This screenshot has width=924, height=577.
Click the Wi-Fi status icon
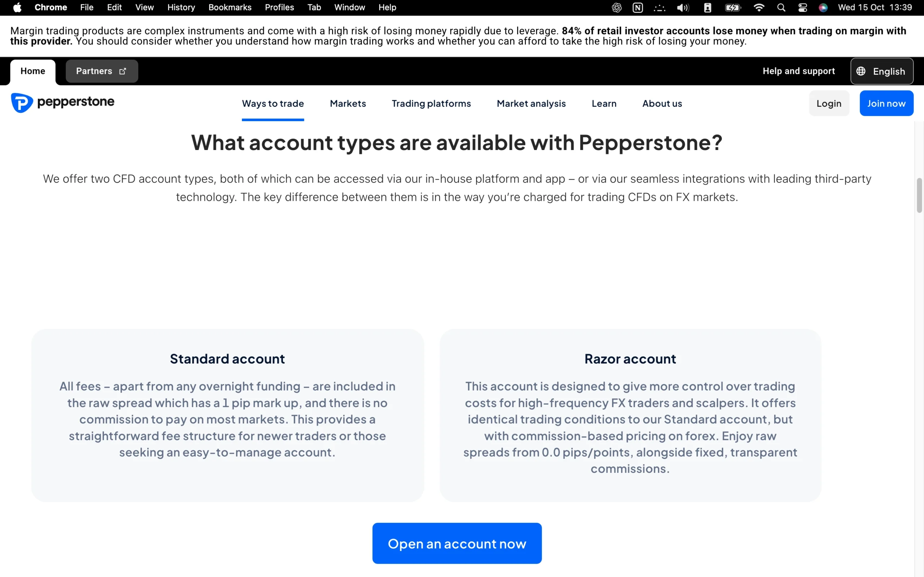[759, 8]
